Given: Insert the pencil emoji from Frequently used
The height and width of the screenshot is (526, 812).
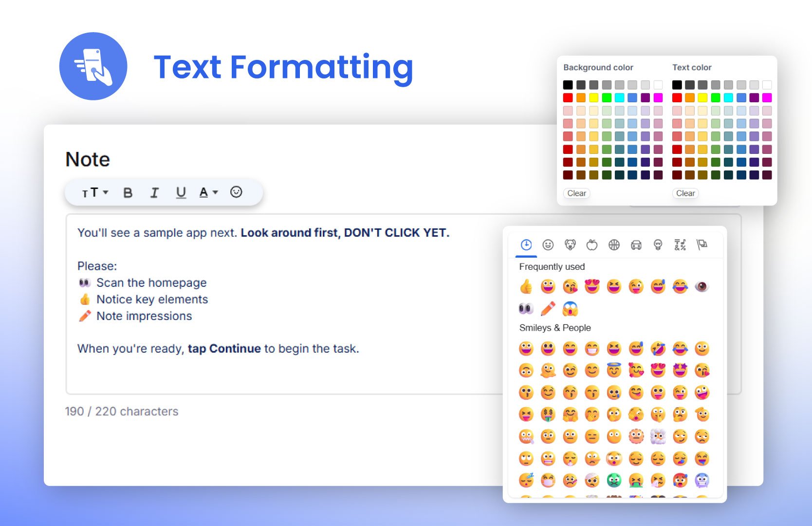Looking at the screenshot, I should [548, 309].
